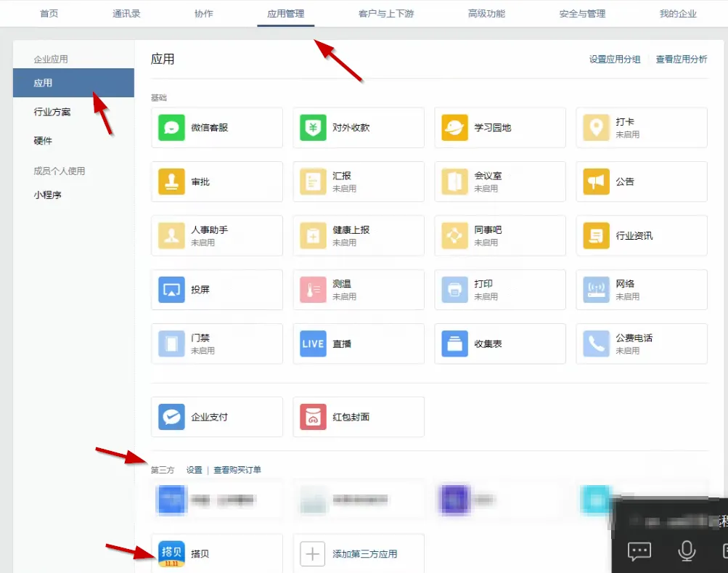The width and height of the screenshot is (728, 573).
Task: Open the 企业支付 app icon
Action: [172, 417]
